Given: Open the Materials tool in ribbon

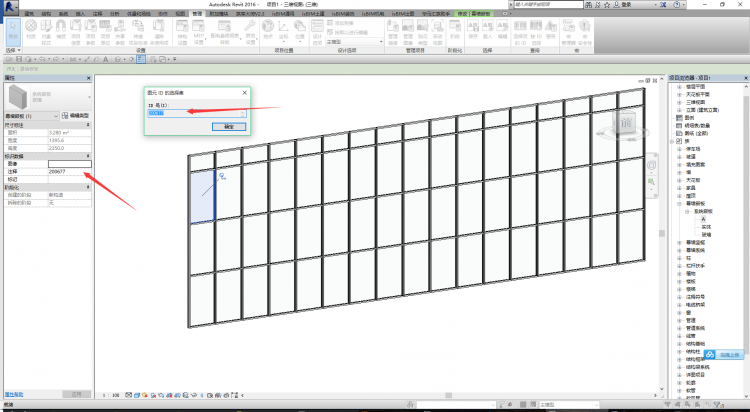Looking at the screenshot, I should [31, 29].
